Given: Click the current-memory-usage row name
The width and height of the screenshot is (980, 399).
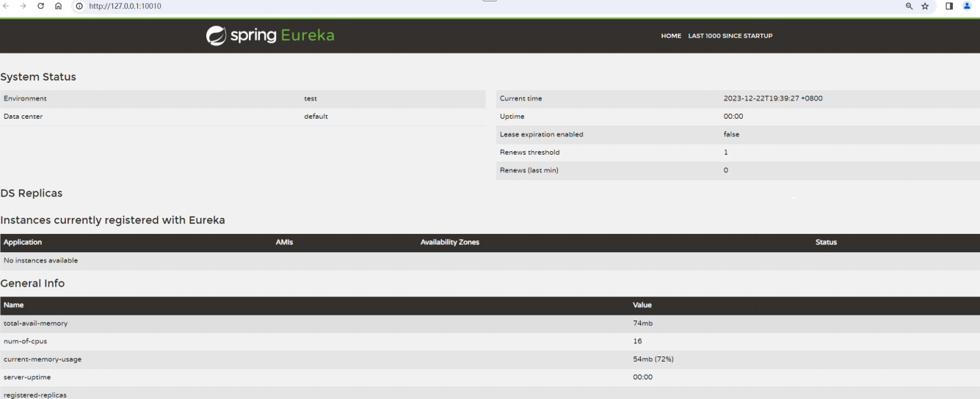Looking at the screenshot, I should tap(43, 359).
